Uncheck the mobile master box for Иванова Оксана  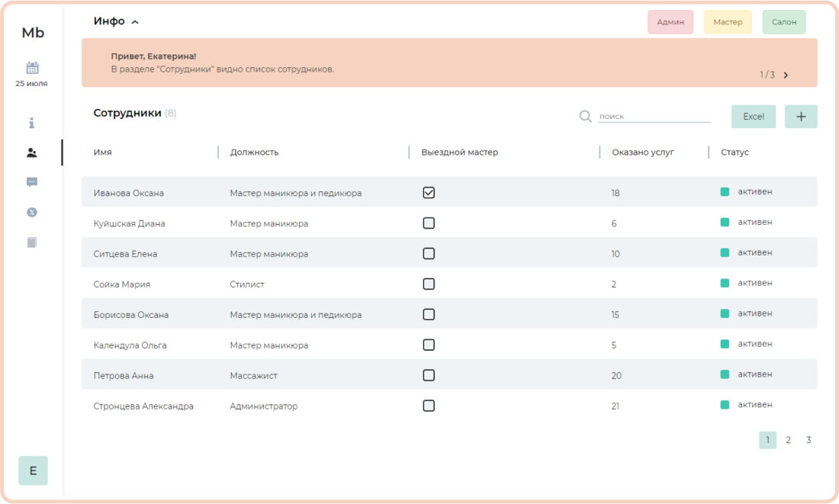click(x=429, y=193)
